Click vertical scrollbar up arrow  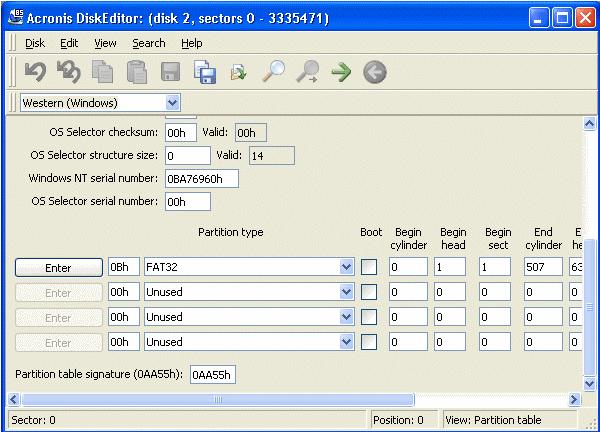tap(590, 124)
